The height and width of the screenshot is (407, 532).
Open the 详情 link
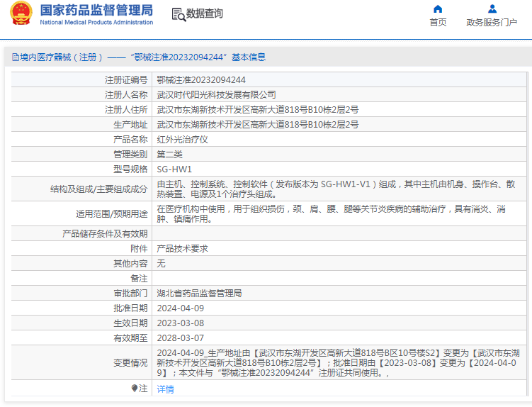(165, 389)
